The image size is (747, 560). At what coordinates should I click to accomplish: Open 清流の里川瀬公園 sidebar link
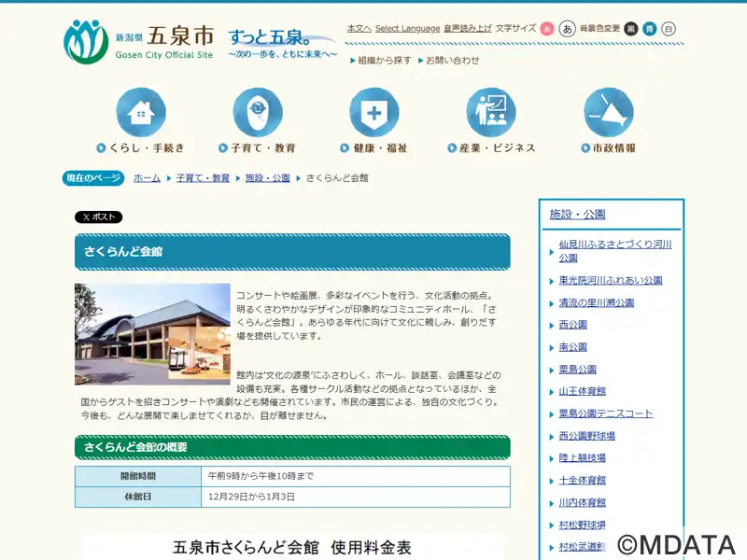[x=597, y=302]
